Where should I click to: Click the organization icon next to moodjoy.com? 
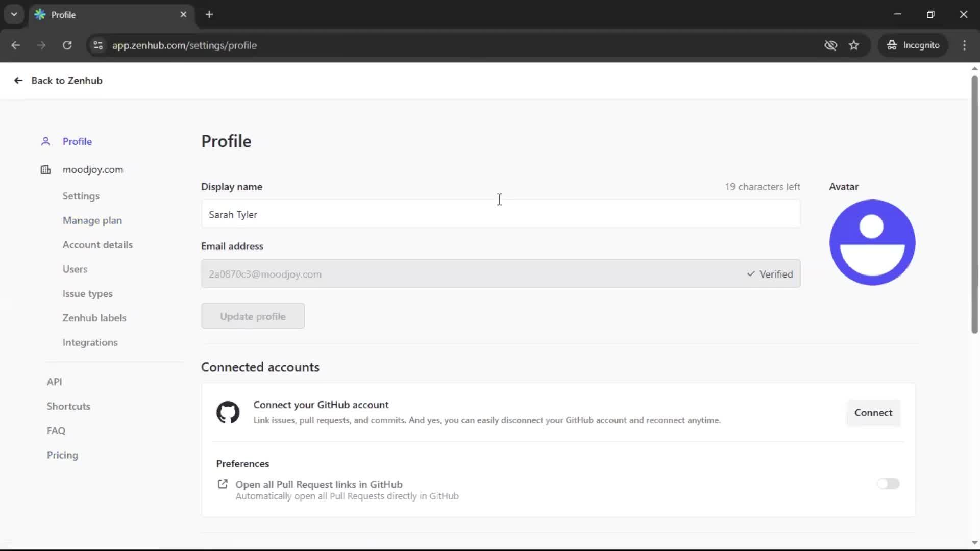pos(45,169)
